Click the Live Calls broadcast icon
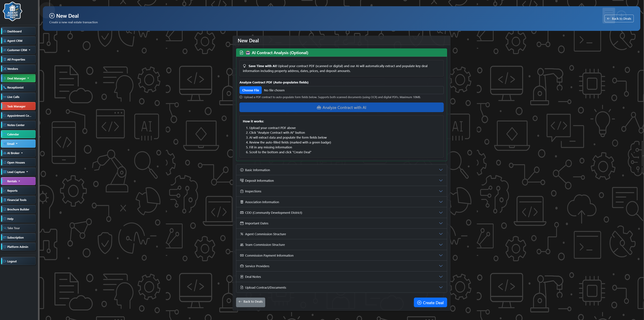644x320 pixels. [x=5, y=97]
